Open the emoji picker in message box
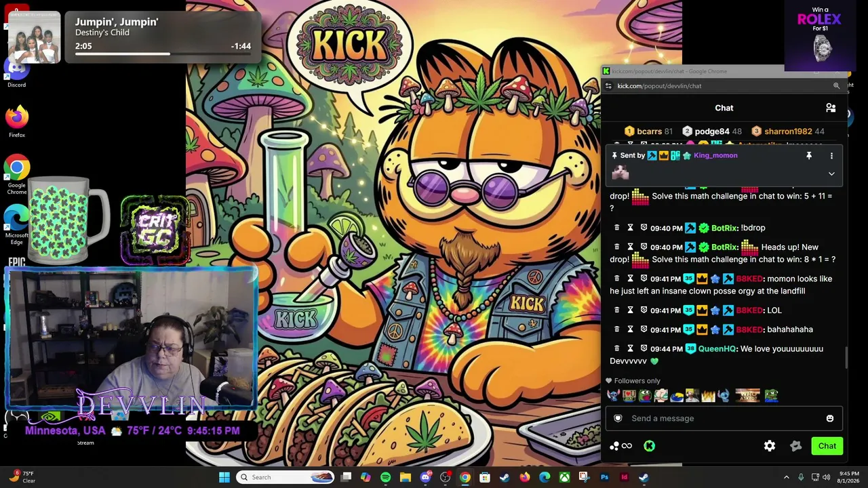Viewport: 868px width, 488px height. point(829,418)
